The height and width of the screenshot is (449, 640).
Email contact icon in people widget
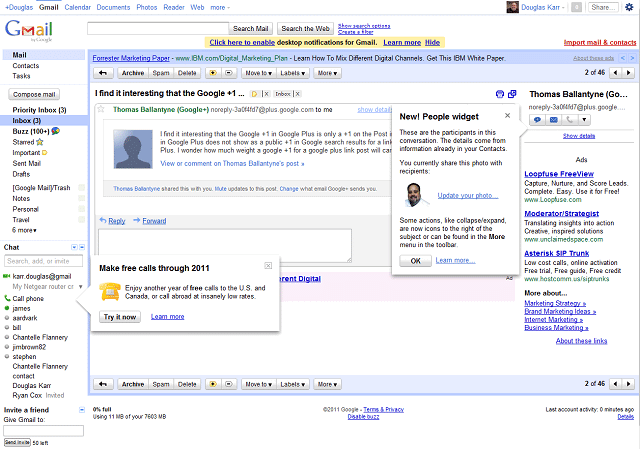(553, 120)
